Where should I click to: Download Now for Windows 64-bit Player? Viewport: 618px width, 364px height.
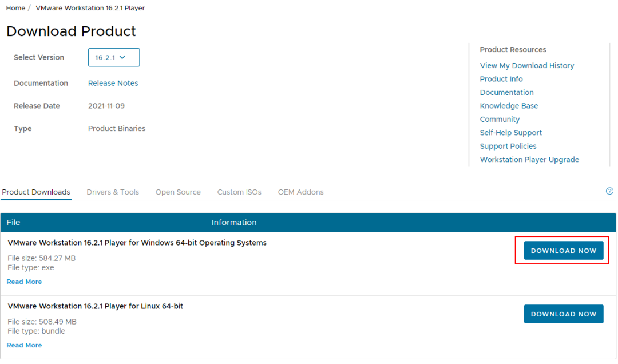point(563,251)
